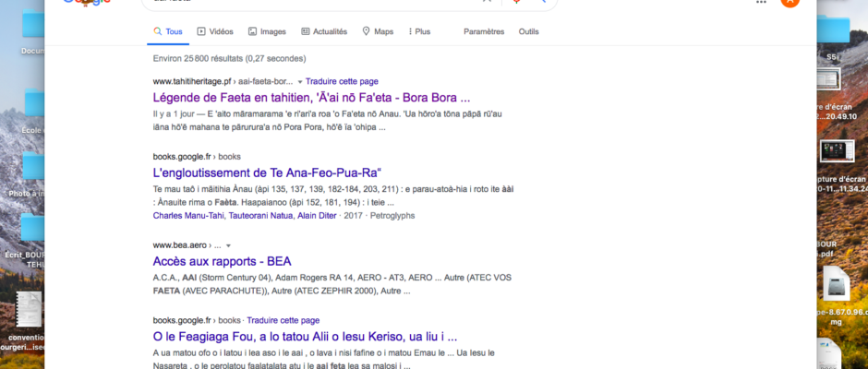Image resolution: width=868 pixels, height=369 pixels.
Task: Open the Actualités news tab
Action: point(324,31)
